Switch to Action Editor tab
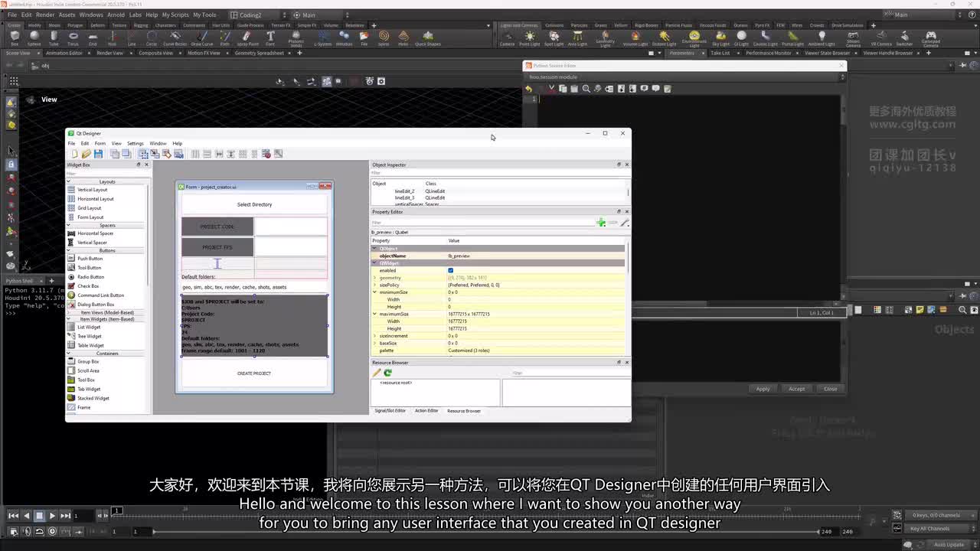This screenshot has width=980, height=551. [426, 411]
